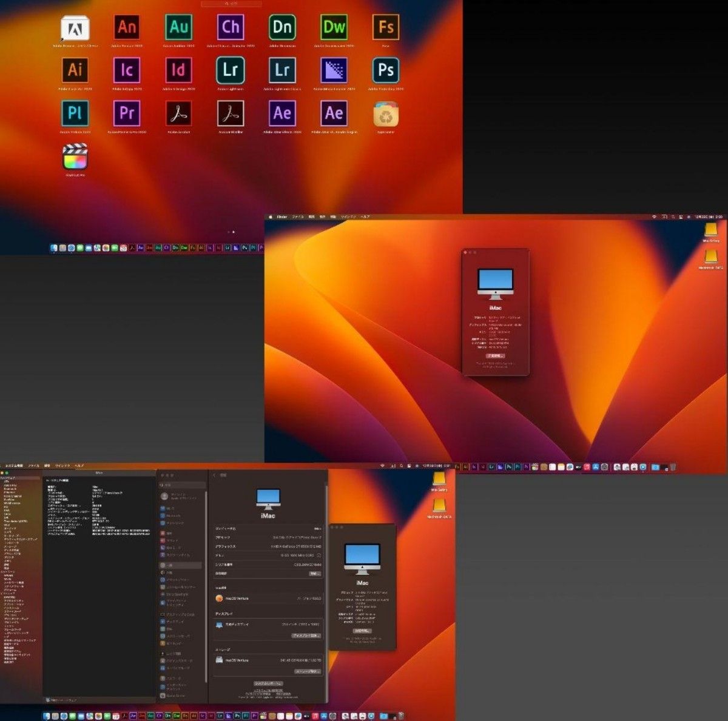The width and height of the screenshot is (728, 721).
Task: Open Final Cut Pro in the Launchpad grid
Action: 75,156
